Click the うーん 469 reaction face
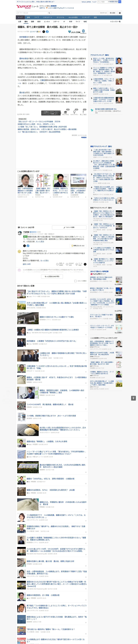Screen dimensions: 138x644 coord(79,264)
